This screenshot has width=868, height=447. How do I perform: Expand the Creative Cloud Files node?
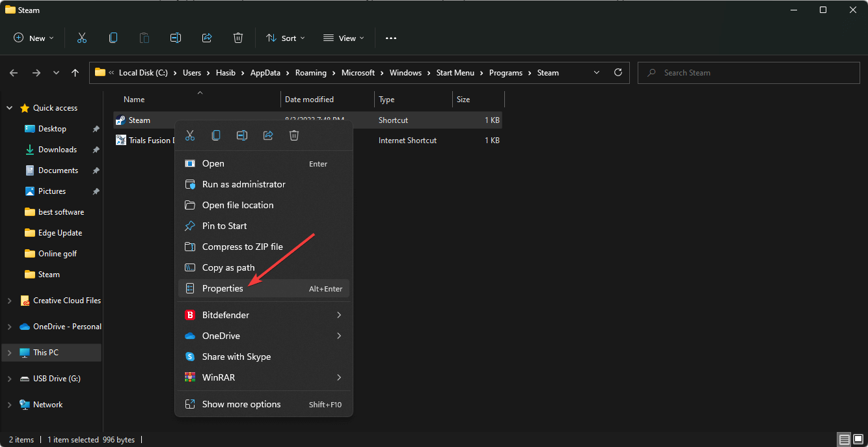click(x=10, y=301)
